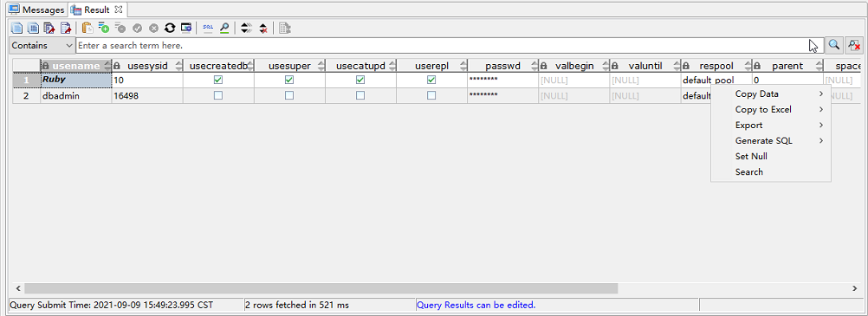Image resolution: width=868 pixels, height=316 pixels.
Task: Click the Delete row minus icon
Action: [120, 28]
